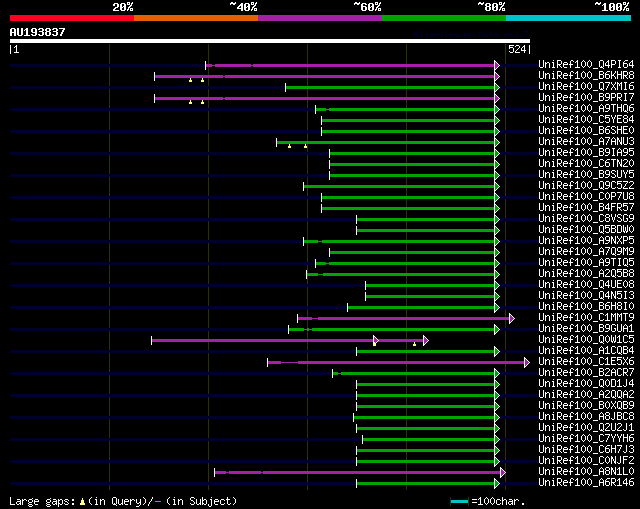Select the UniRef100_Q7XMI6 hit label
Image resolution: width=640 pixels, height=509 pixels.
(586, 86)
